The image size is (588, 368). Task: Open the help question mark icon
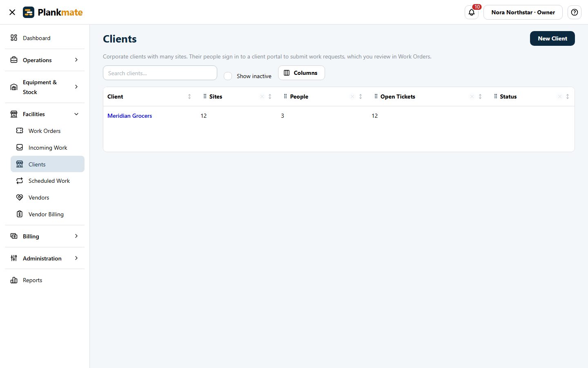pyautogui.click(x=575, y=12)
